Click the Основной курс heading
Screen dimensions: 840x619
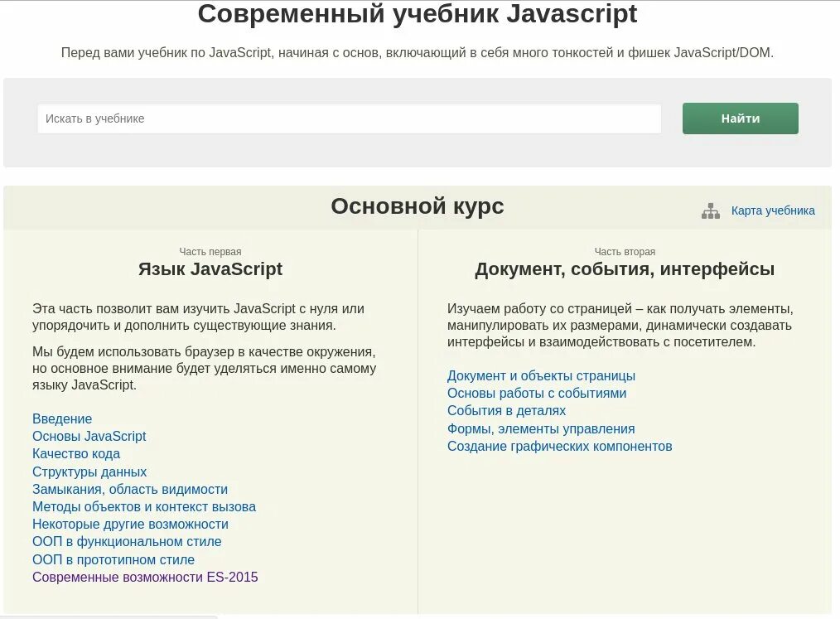click(418, 206)
